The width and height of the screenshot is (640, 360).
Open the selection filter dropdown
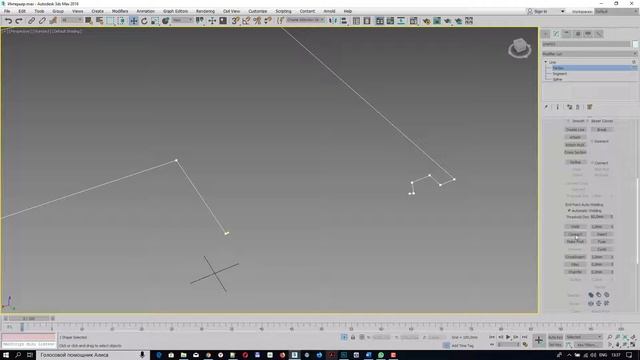(71, 20)
